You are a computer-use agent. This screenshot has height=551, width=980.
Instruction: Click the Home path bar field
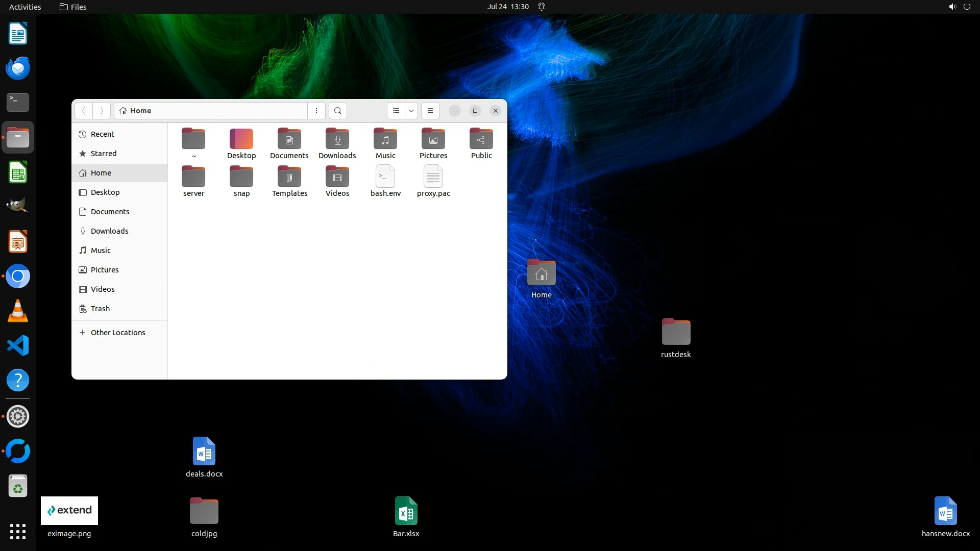click(210, 111)
